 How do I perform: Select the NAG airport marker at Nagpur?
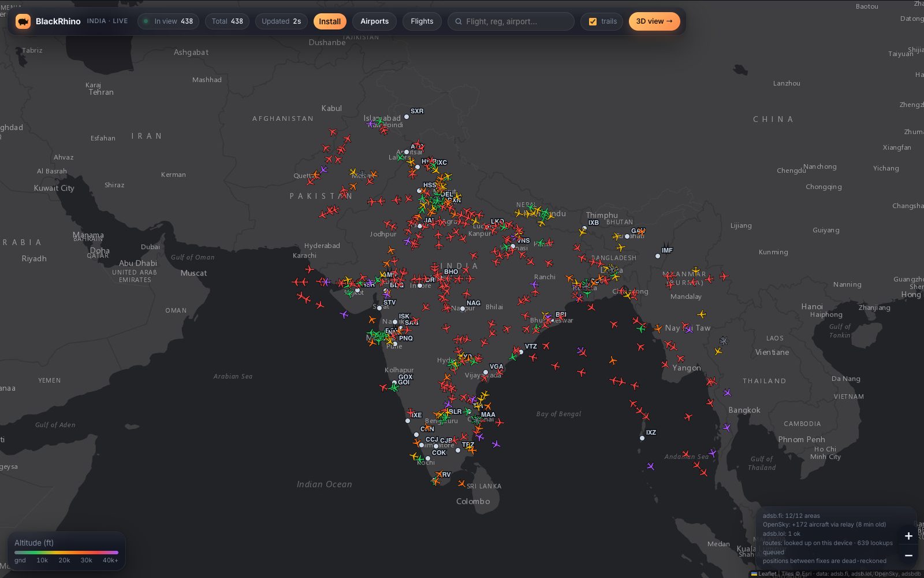tap(463, 309)
